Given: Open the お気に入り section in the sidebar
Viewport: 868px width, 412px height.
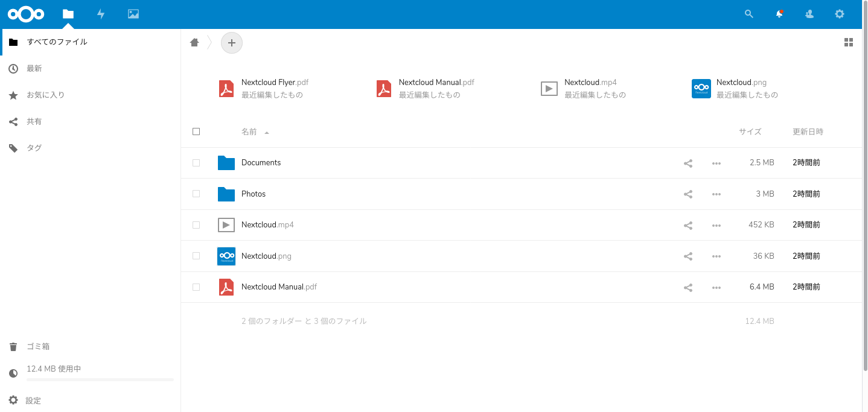Looking at the screenshot, I should click(x=45, y=95).
